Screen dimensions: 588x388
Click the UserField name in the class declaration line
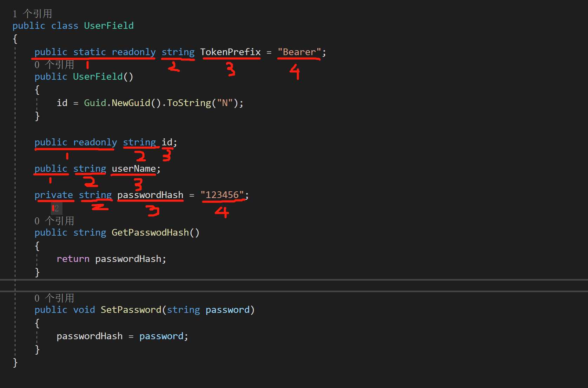pyautogui.click(x=109, y=26)
